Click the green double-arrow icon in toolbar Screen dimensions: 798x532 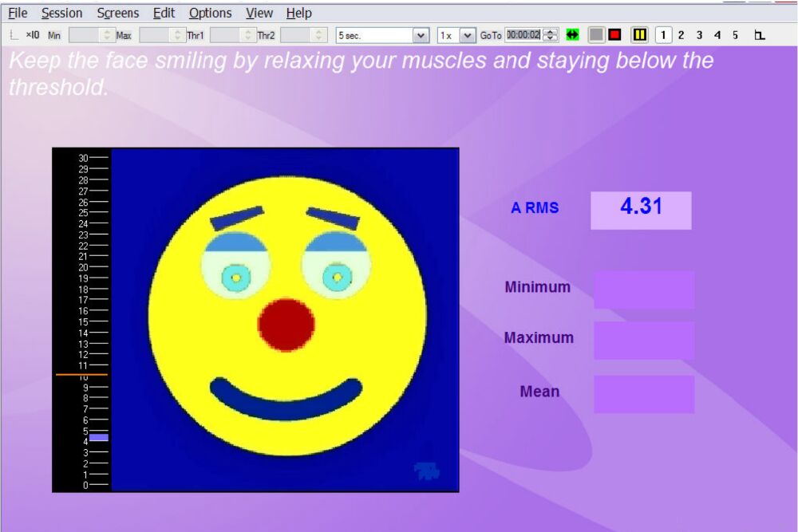pyautogui.click(x=572, y=35)
